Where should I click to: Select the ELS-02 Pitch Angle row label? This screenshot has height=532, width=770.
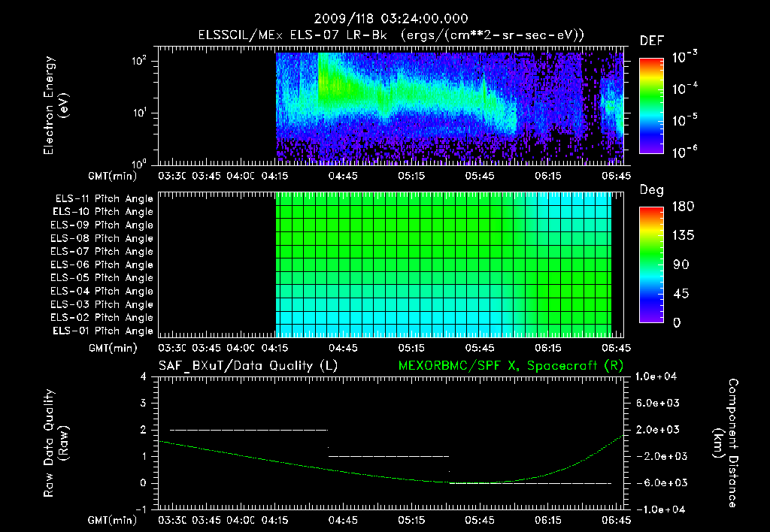coord(102,318)
